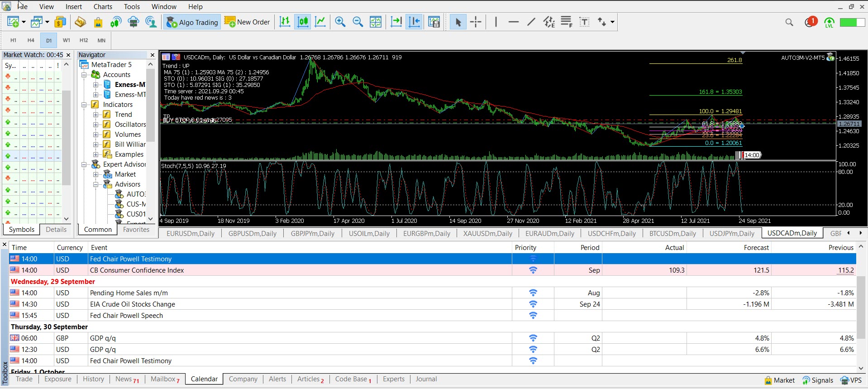
Task: Open the News tab in Toolbox
Action: 127,379
